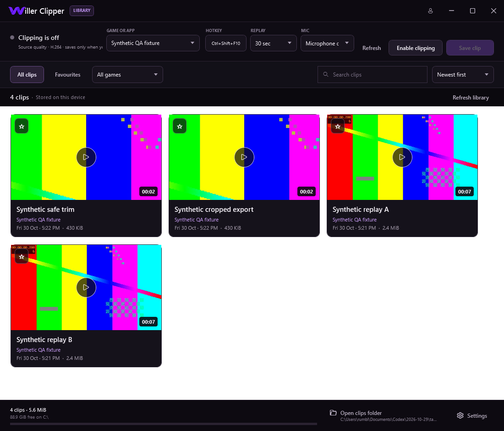Edit the Ctrl+Shift+F10 hotkey
The image size is (504, 431).
[226, 43]
